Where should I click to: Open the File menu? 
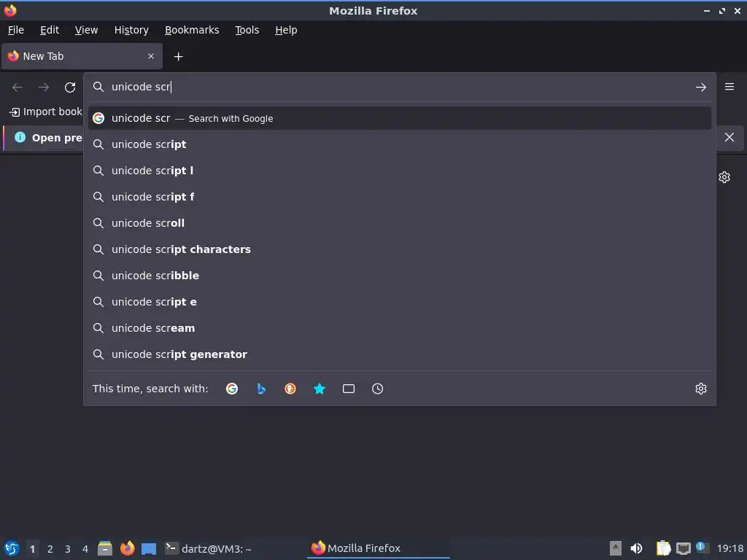[16, 30]
